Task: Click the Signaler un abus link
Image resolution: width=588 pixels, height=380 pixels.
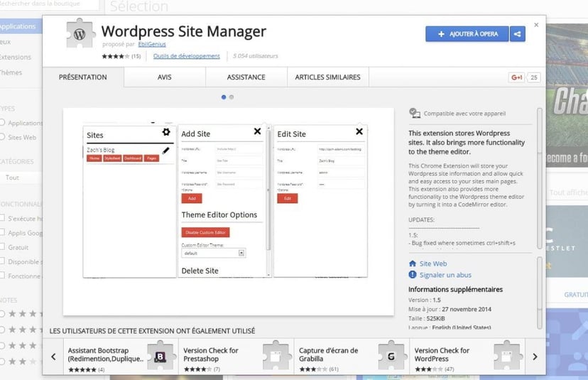Action: pyautogui.click(x=445, y=275)
